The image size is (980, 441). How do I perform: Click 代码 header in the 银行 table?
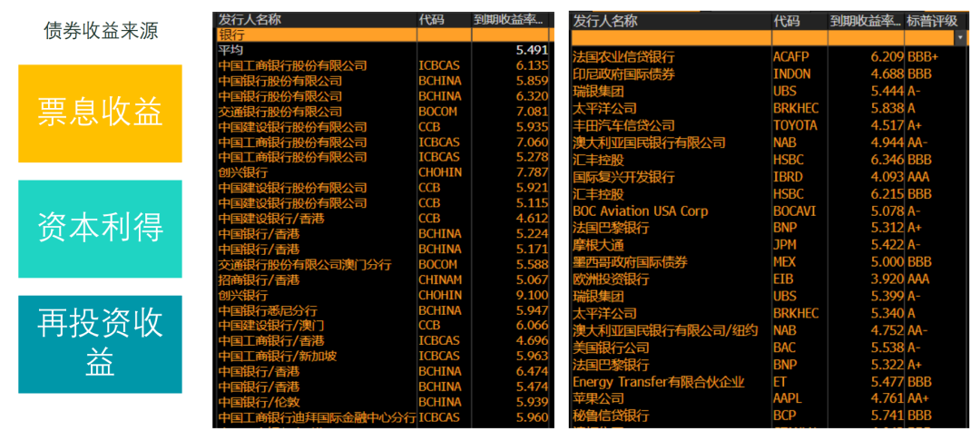431,19
